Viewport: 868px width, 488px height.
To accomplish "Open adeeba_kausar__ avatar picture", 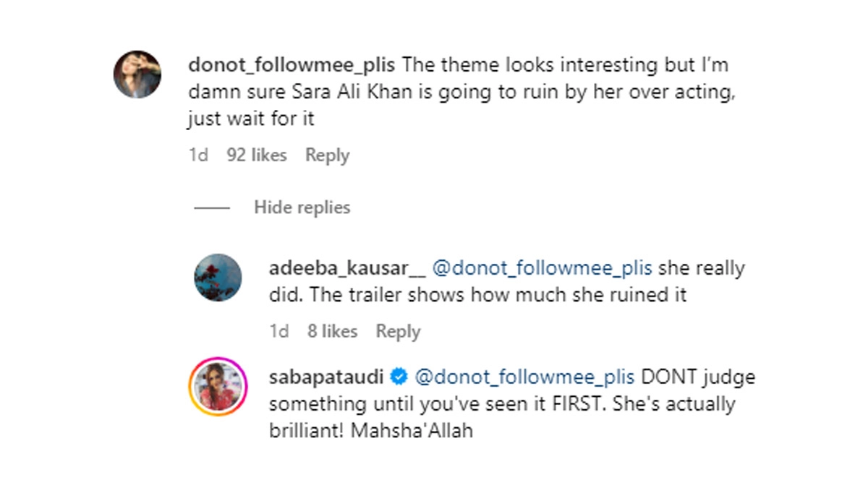I will 218,278.
